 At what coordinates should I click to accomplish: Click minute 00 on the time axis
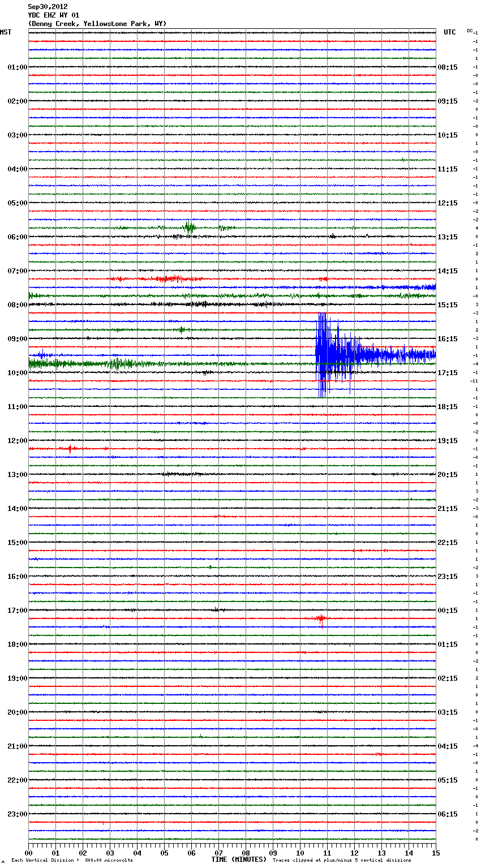(x=28, y=853)
